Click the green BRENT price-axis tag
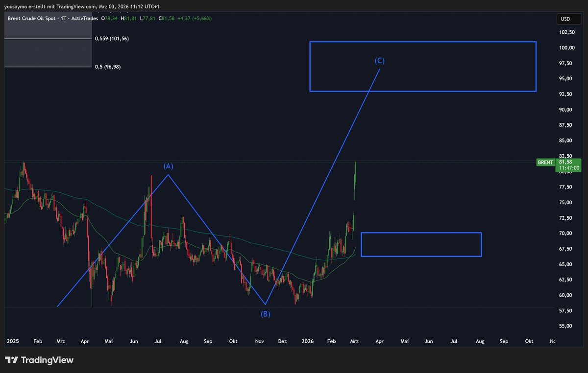 545,162
